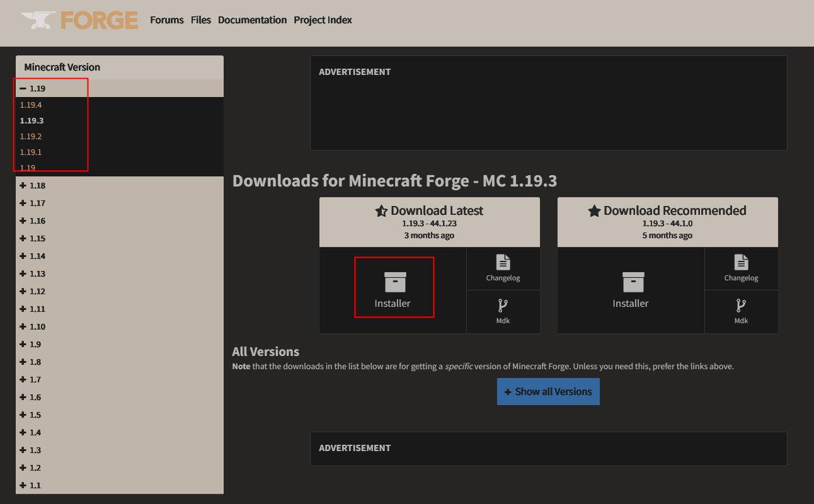This screenshot has width=814, height=504.
Task: Select Minecraft version 1.19.4
Action: pyautogui.click(x=31, y=105)
